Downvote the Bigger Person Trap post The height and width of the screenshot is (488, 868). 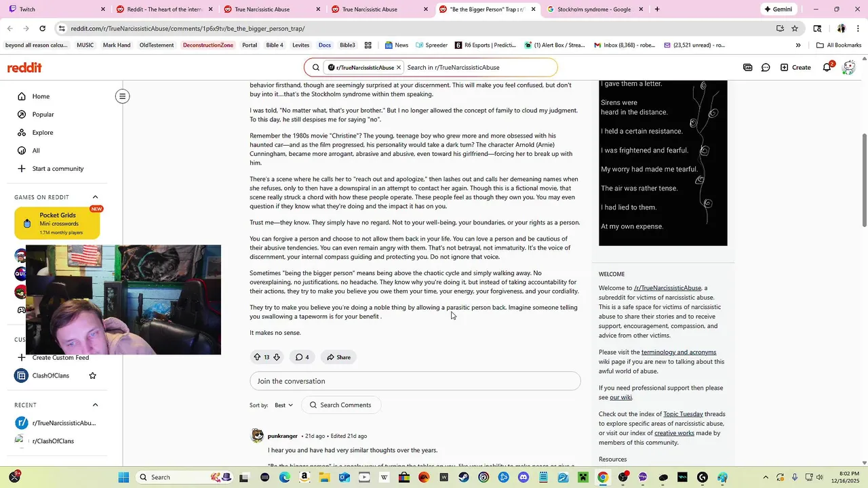(x=276, y=357)
